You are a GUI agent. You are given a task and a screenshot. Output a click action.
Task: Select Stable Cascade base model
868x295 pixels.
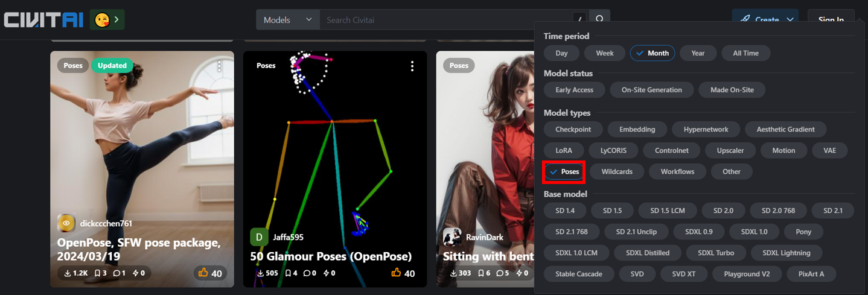[x=579, y=274]
